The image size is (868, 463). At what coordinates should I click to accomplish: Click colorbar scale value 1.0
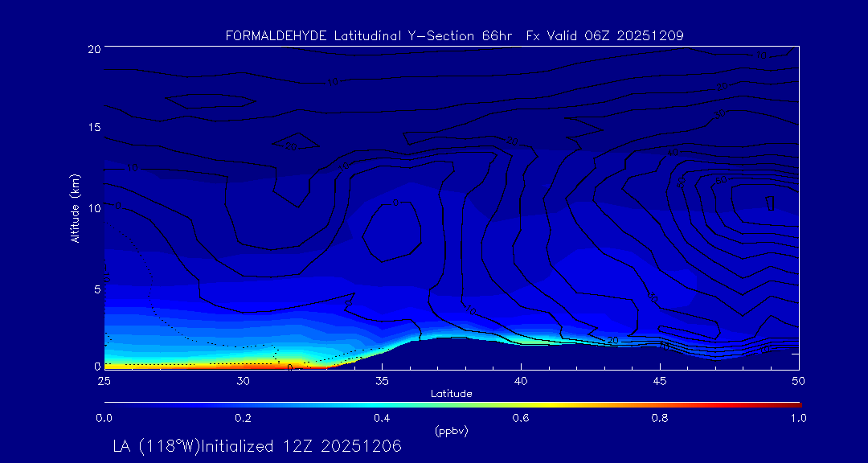tap(799, 419)
